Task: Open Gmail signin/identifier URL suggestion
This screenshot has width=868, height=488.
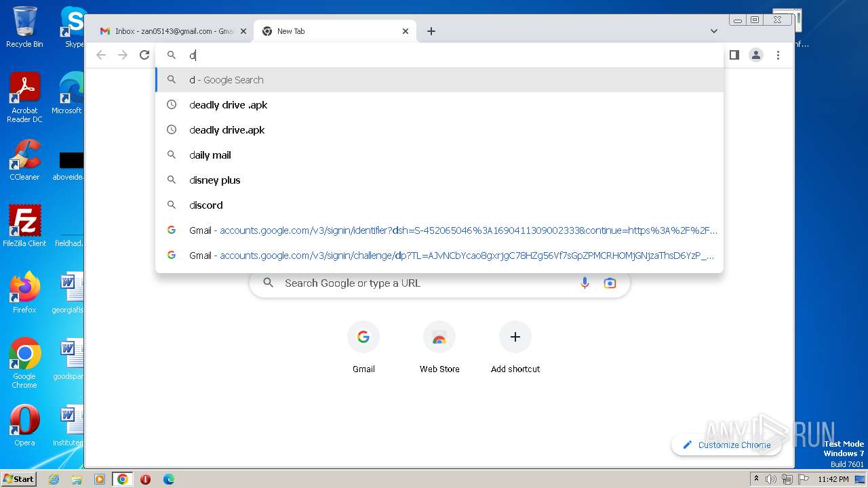Action: [x=439, y=230]
